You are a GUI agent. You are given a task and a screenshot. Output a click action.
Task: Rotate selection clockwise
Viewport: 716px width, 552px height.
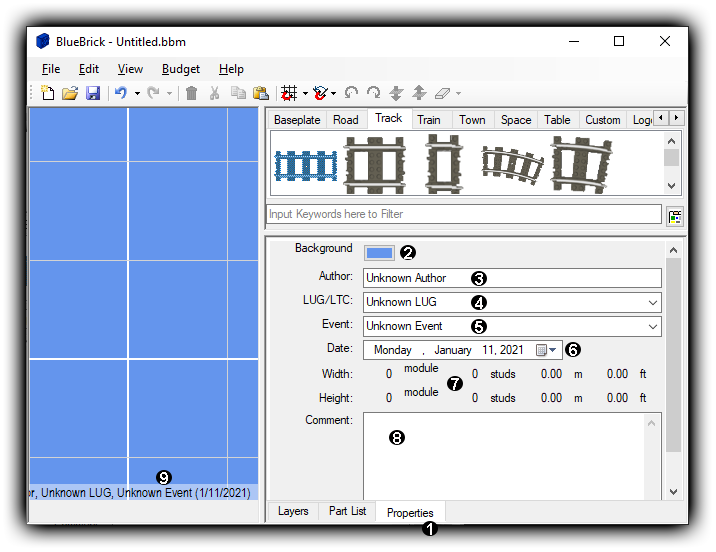(x=374, y=93)
